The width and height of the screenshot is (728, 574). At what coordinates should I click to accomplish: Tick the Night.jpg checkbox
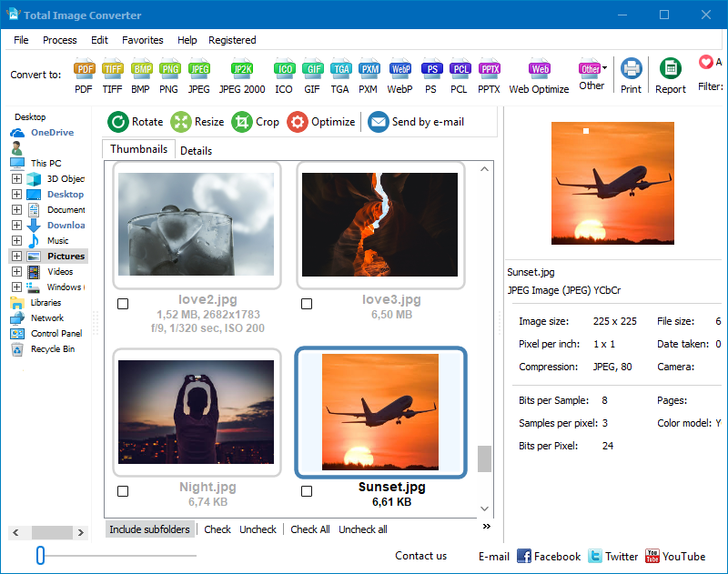tap(123, 491)
